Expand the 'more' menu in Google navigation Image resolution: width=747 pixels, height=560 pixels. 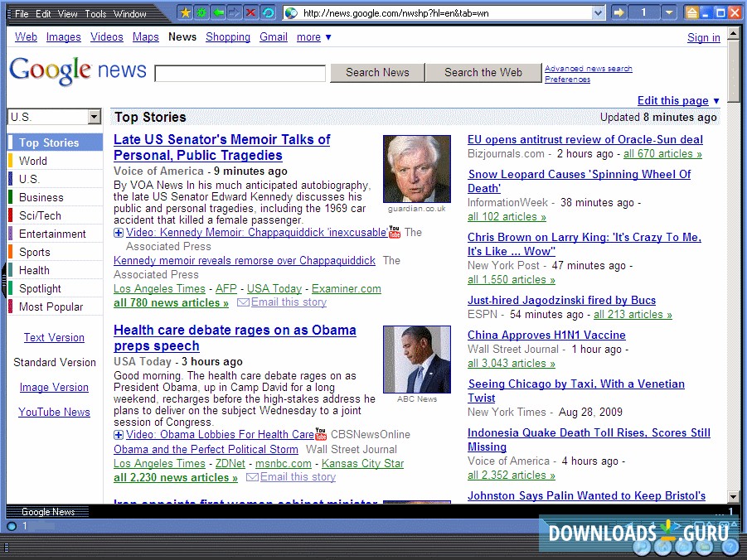[314, 37]
